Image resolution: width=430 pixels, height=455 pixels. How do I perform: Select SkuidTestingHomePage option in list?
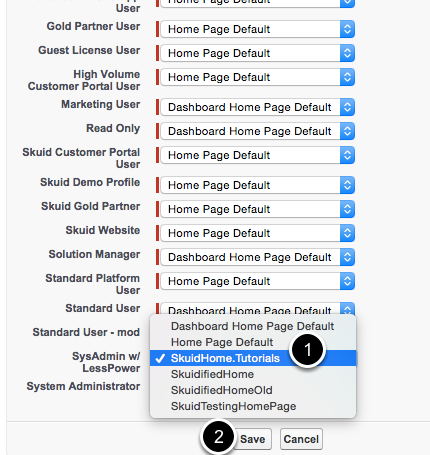point(253,406)
